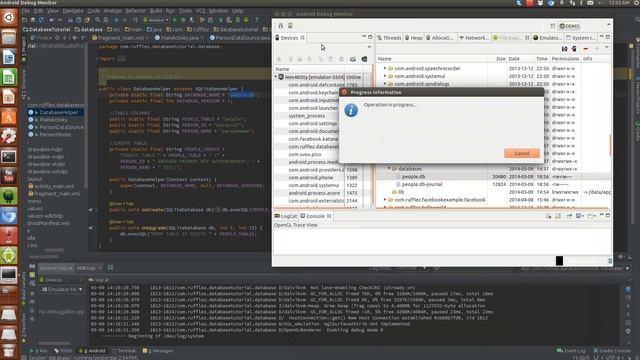
Task: Click the Help question mark icon in toolbar
Action: coord(256,20)
